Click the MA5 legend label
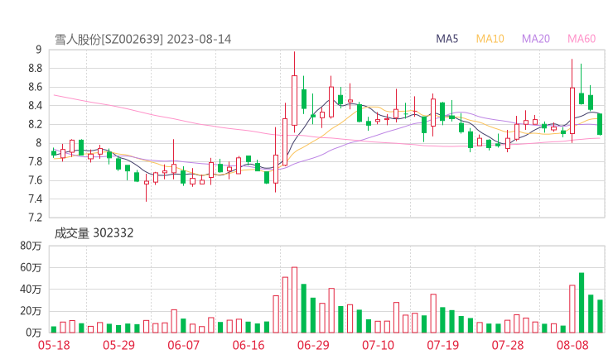613x364 pixels. tap(446, 39)
